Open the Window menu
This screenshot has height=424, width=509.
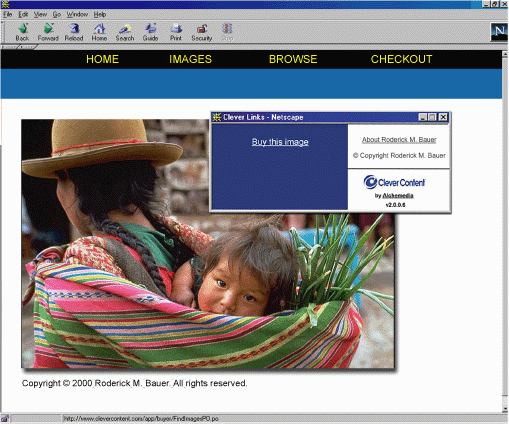tap(77, 14)
